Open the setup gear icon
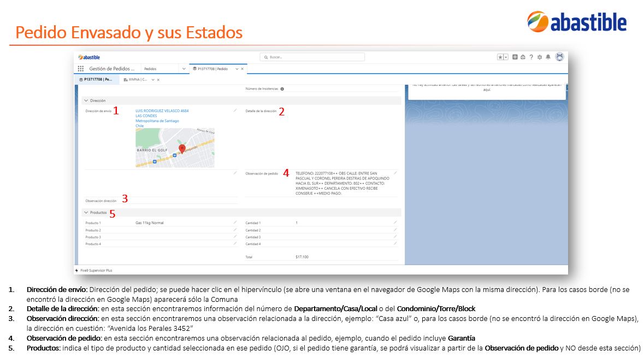The image size is (644, 362). click(x=540, y=57)
